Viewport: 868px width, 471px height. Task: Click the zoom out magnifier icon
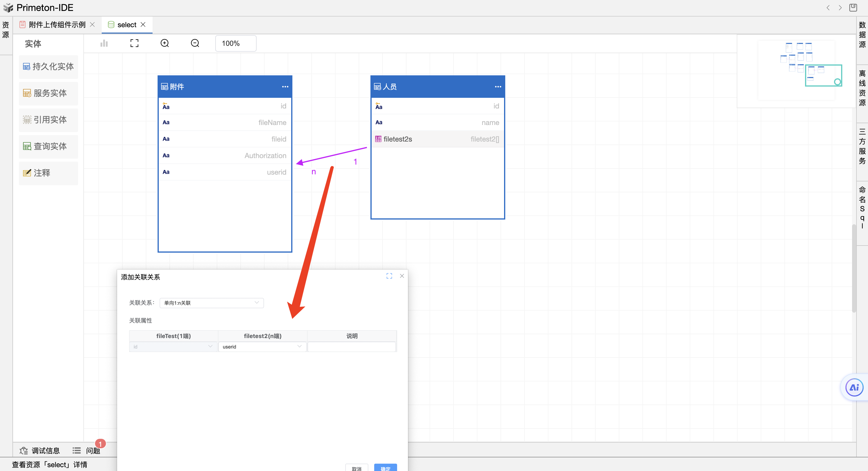[x=195, y=43]
